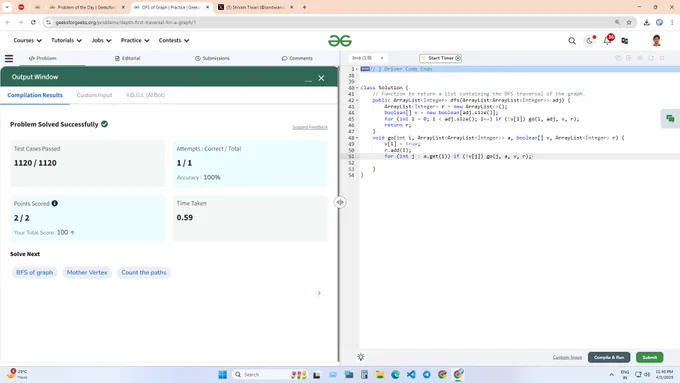Select the Y.O.G.I. (AI Bot) tab
The image size is (680, 383).
click(145, 95)
